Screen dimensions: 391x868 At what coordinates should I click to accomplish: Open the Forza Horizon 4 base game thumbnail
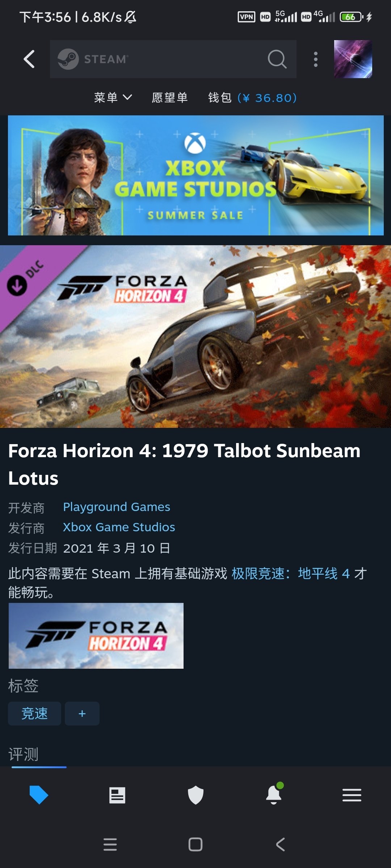(x=96, y=635)
